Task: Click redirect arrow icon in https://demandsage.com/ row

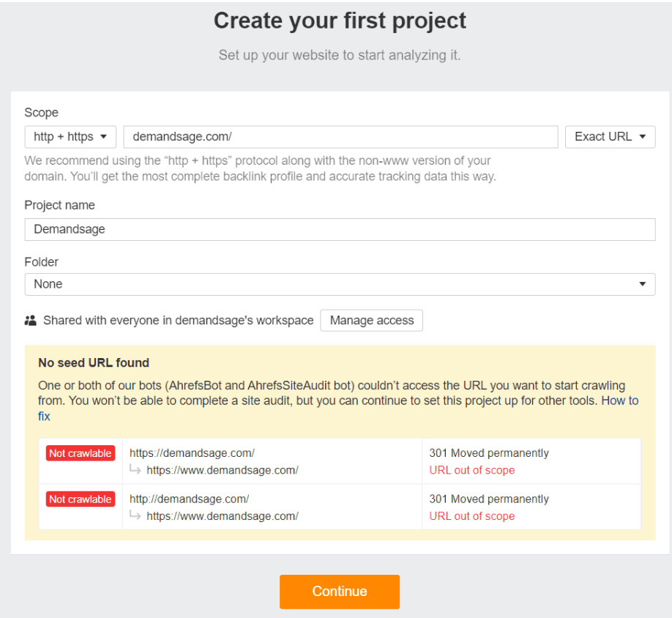Action: (x=135, y=469)
